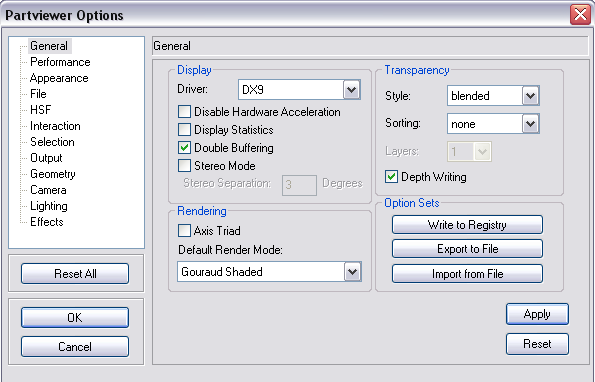
Task: Open the transparency Sorting dropdown
Action: (493, 124)
